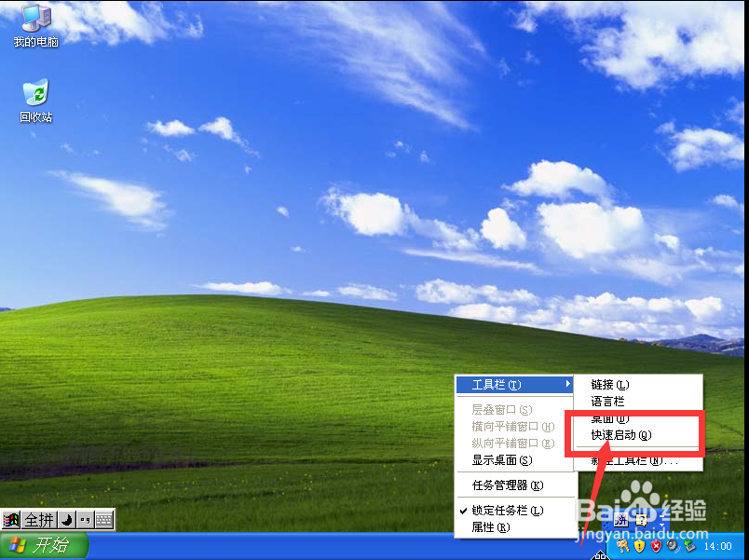
Task: Click the keys tray icon
Action: pos(623,546)
